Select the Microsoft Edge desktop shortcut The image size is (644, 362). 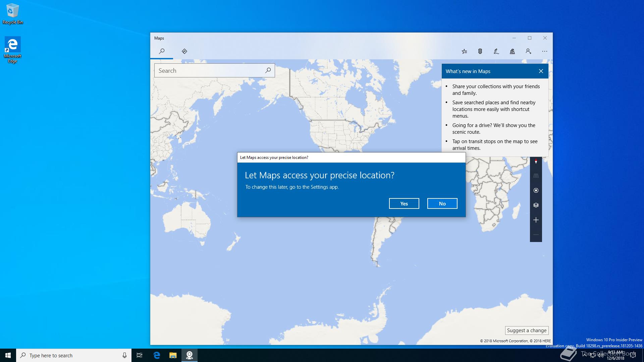13,50
